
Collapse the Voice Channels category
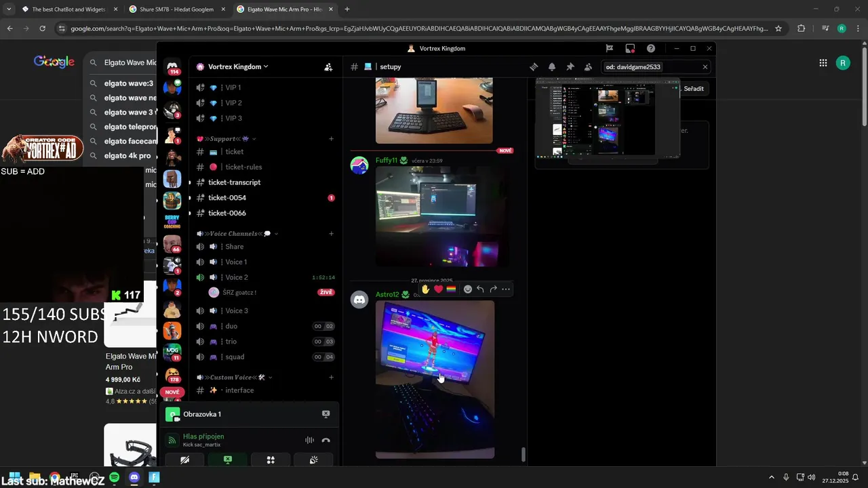point(238,234)
